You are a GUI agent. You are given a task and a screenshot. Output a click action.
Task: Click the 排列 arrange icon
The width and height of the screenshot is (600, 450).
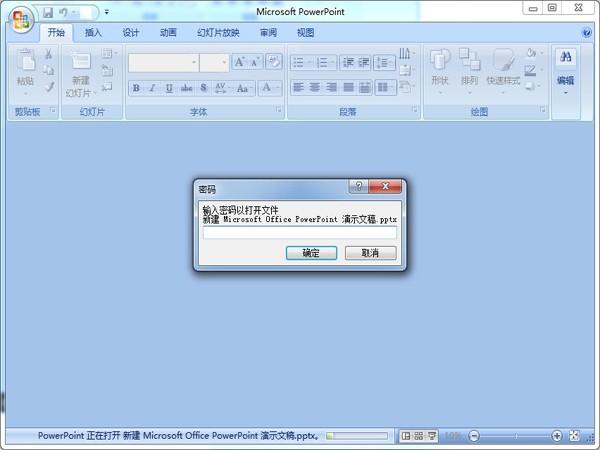(x=470, y=60)
